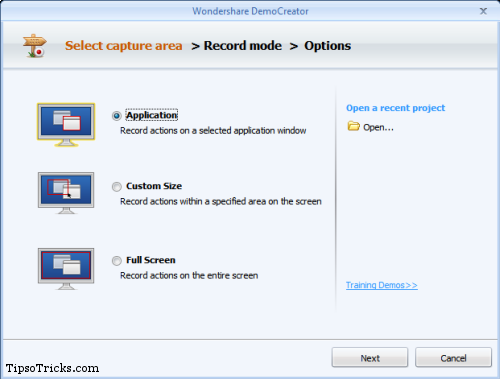This screenshot has height=379, width=500.
Task: Select the Application radio button
Action: [x=117, y=116]
